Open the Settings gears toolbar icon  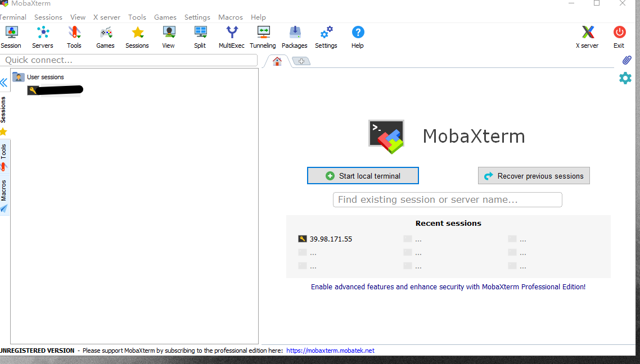[326, 37]
